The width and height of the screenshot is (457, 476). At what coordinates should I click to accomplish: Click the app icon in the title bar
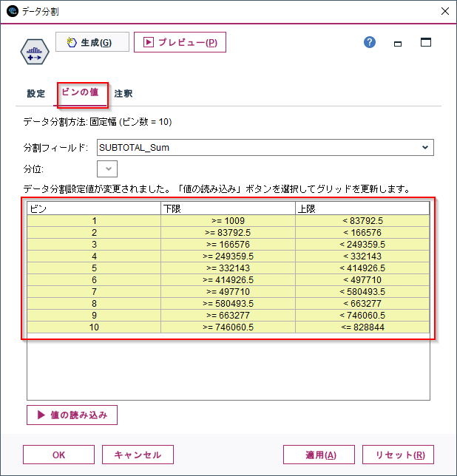coord(13,11)
